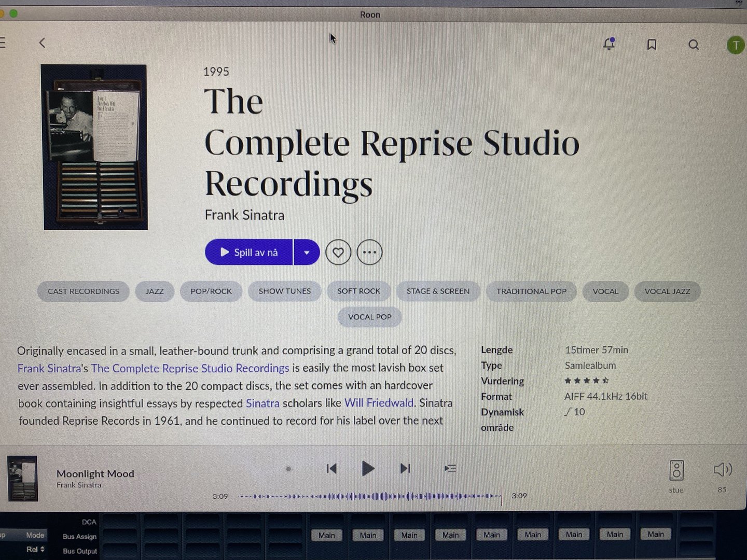Viewport: 747px width, 560px height.
Task: Open the now-playing album thumbnail
Action: [22, 478]
